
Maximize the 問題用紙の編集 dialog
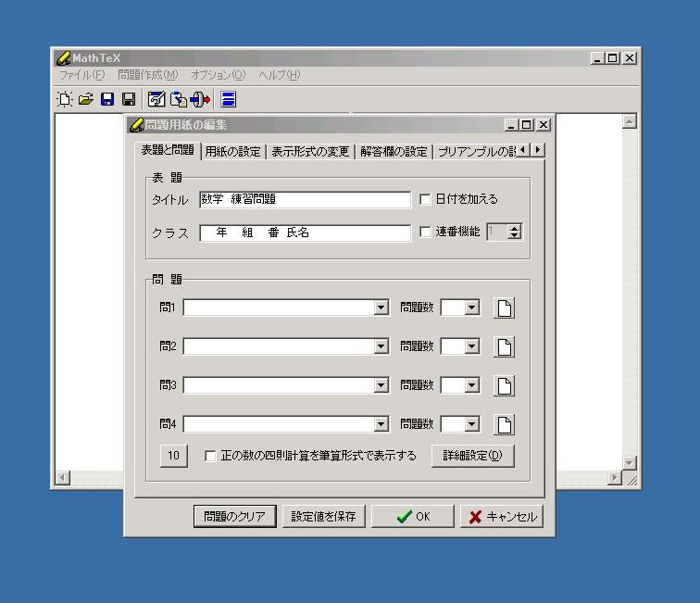coord(526,125)
